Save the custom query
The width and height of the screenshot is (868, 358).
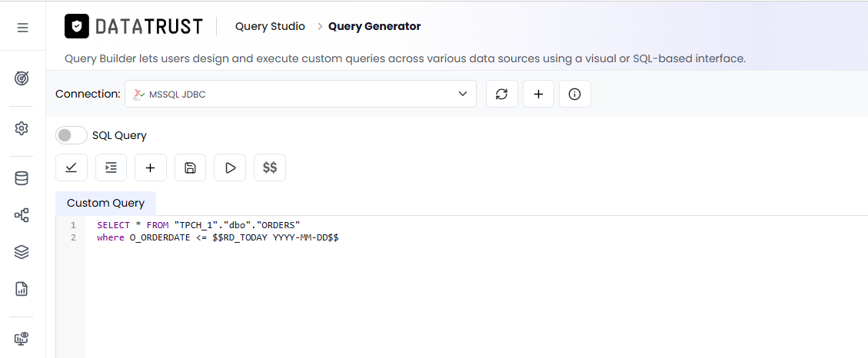pos(191,167)
